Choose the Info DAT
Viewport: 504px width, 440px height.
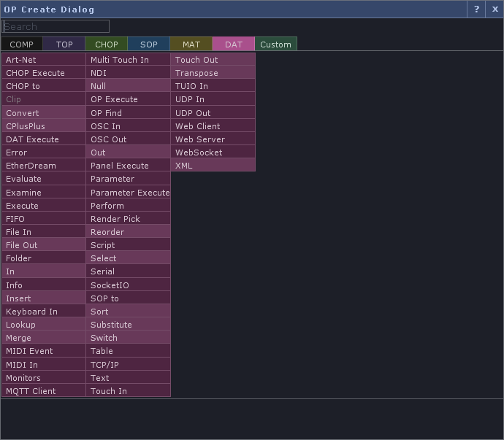pos(44,285)
